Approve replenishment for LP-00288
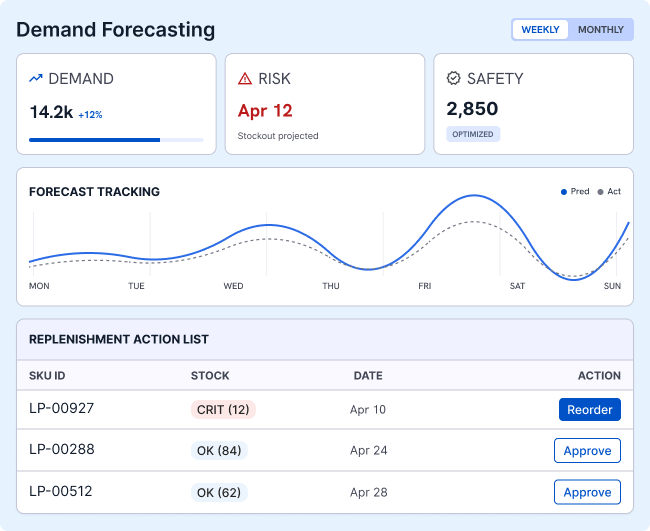Screen dimensions: 650x531 tap(587, 451)
